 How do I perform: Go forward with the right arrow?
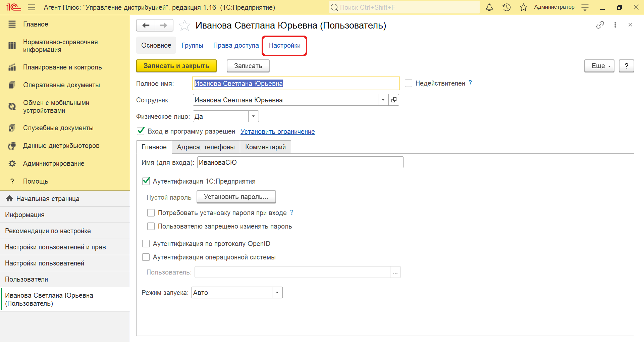point(164,25)
